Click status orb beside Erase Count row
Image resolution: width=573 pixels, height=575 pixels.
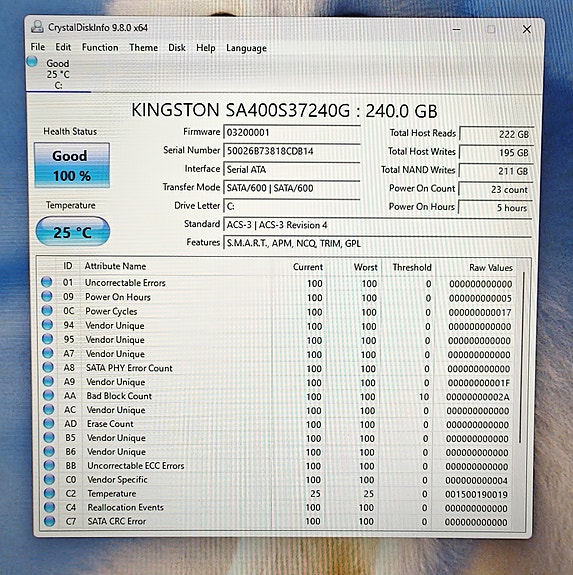(49, 423)
